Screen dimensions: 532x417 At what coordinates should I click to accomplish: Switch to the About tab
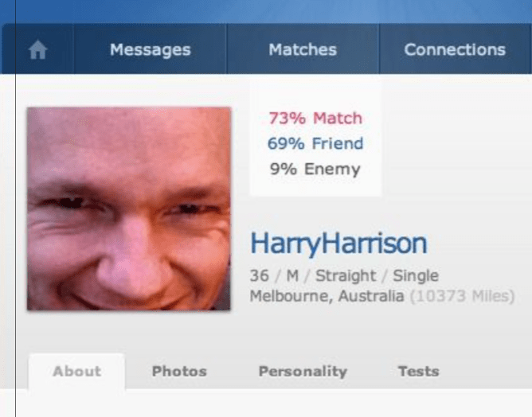77,371
